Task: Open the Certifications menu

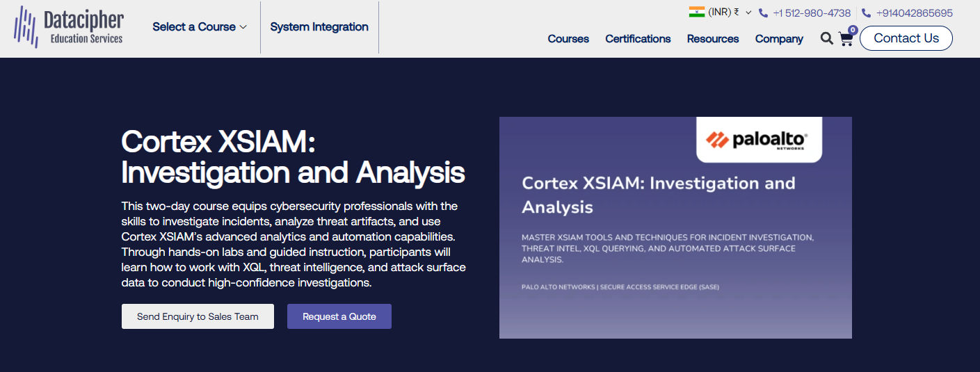Action: pyautogui.click(x=638, y=39)
